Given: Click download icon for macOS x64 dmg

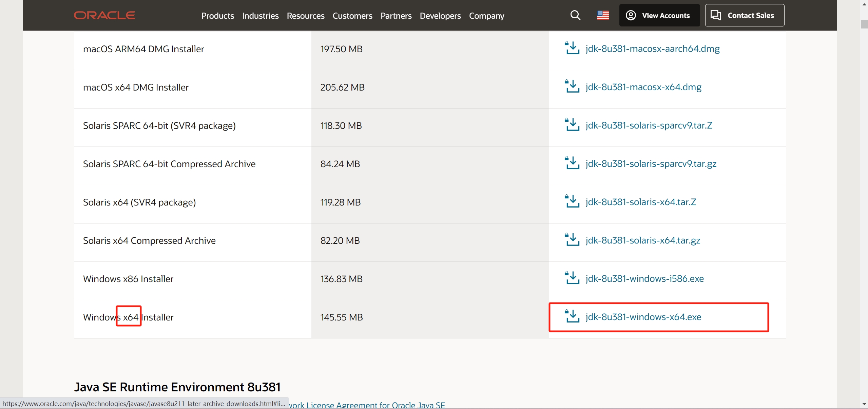Looking at the screenshot, I should click(572, 86).
